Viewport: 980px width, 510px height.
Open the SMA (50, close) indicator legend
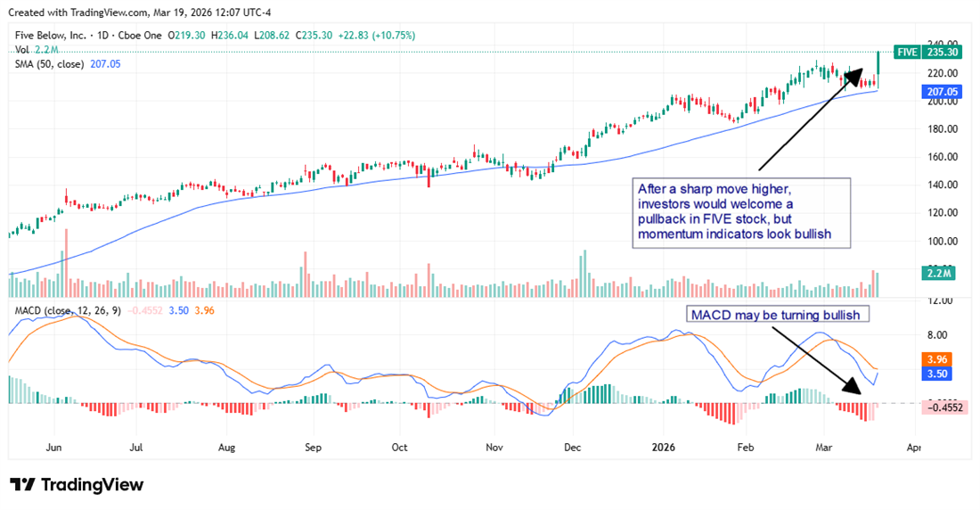tap(52, 64)
